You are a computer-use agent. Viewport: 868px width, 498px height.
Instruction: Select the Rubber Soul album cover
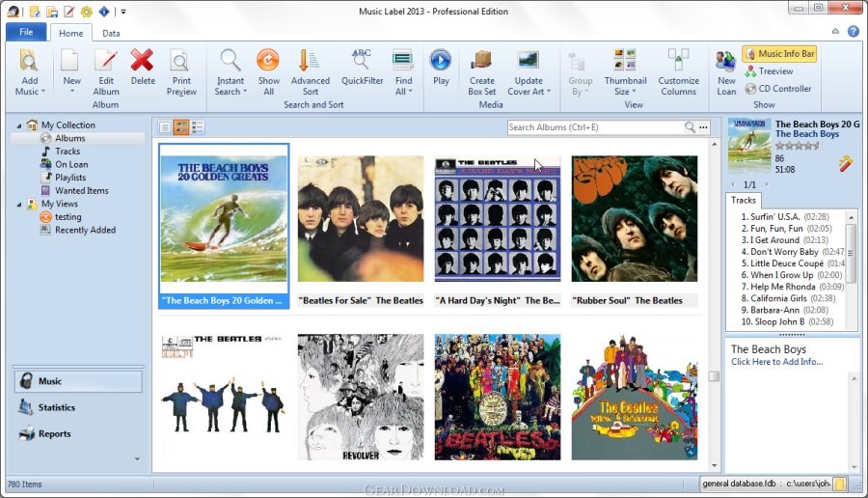[x=635, y=219]
